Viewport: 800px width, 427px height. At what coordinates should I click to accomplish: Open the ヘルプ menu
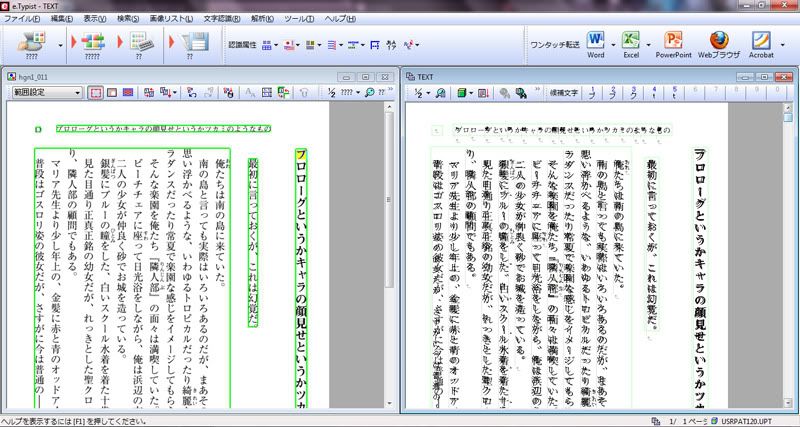[340, 19]
